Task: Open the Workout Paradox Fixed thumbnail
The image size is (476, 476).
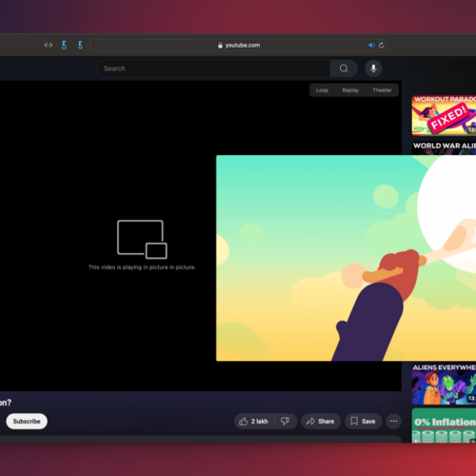Action: pos(444,115)
